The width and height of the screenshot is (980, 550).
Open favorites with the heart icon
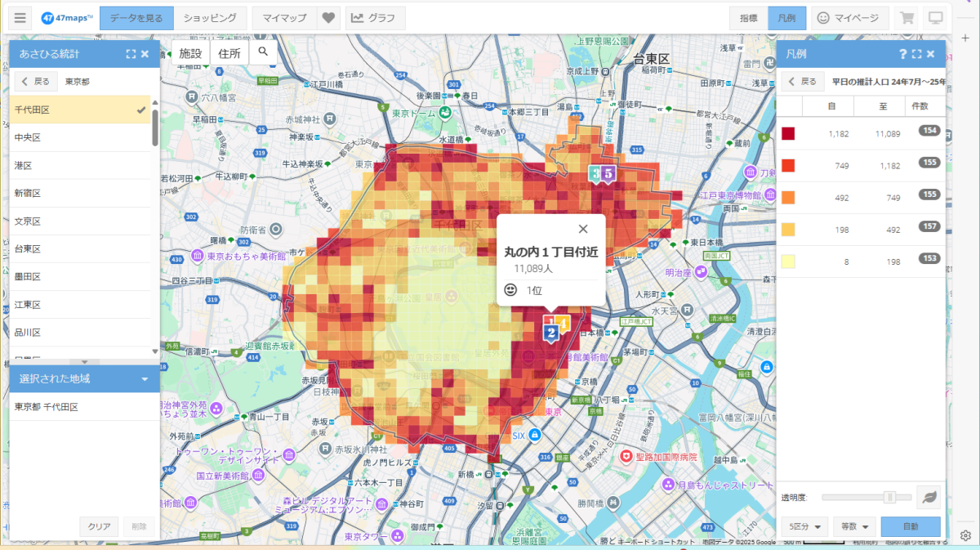328,18
